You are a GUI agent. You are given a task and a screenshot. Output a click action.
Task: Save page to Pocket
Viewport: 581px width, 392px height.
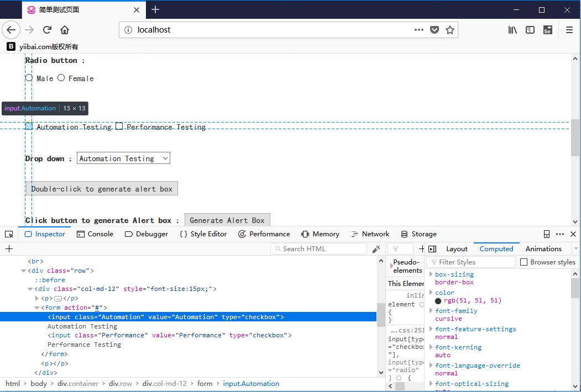coord(435,30)
